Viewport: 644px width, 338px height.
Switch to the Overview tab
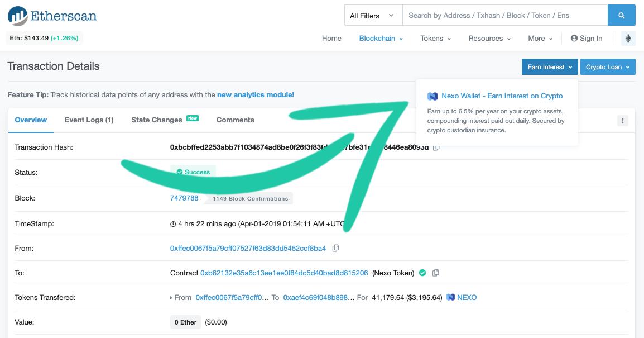point(31,120)
